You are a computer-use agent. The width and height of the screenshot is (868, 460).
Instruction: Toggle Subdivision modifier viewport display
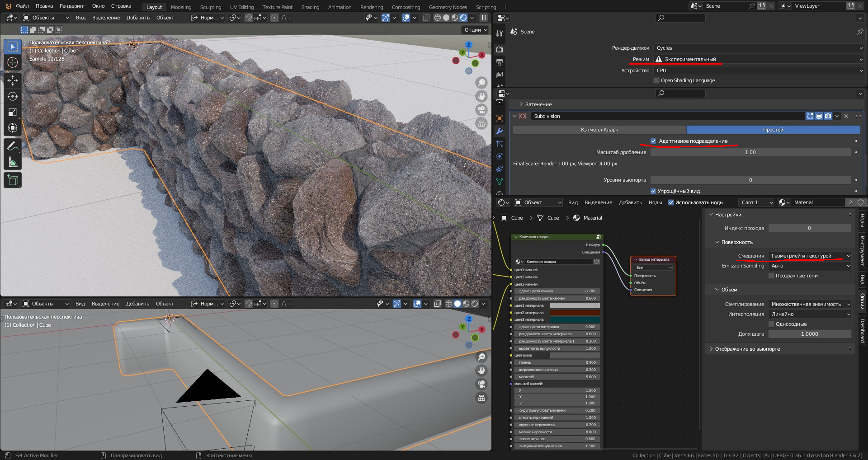(x=819, y=116)
